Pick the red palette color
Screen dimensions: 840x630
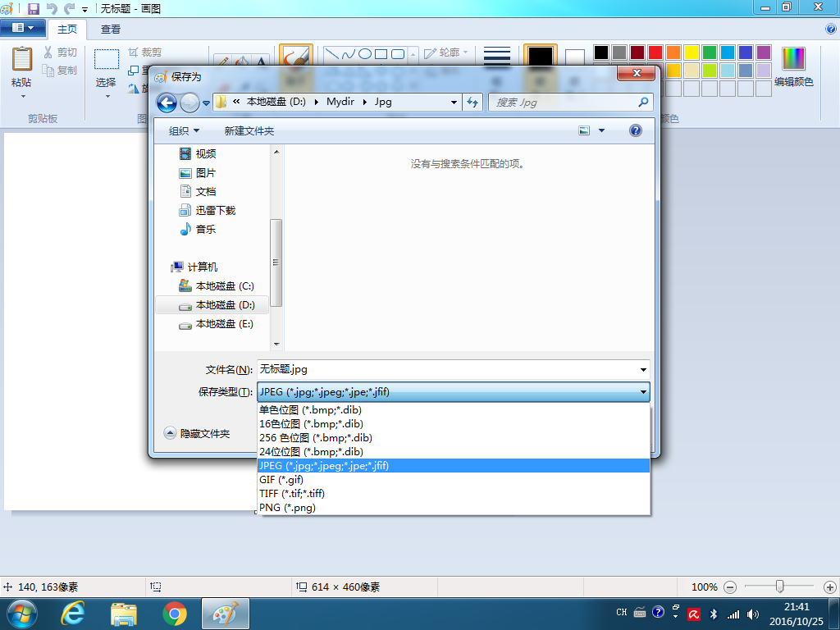pos(655,52)
